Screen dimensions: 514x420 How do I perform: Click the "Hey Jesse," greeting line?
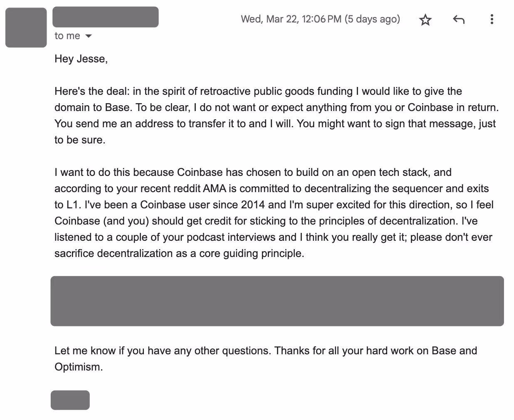(x=81, y=59)
